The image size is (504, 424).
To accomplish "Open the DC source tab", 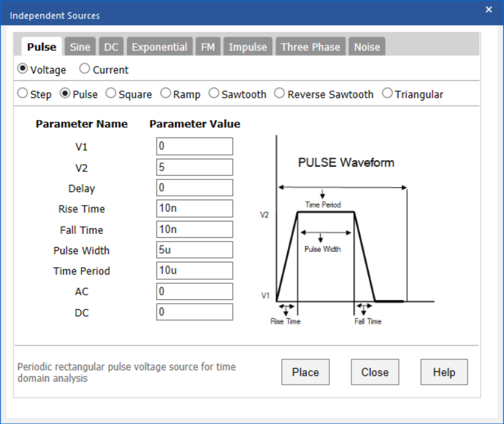I will [x=111, y=47].
